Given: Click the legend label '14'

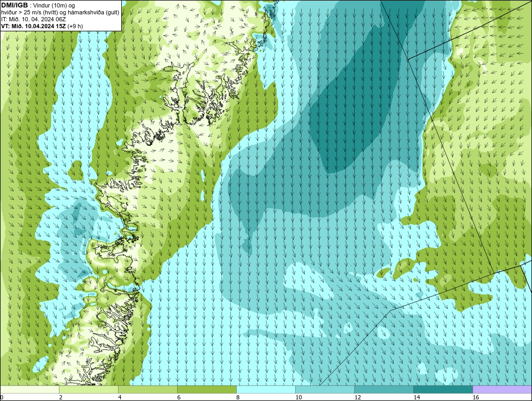Looking at the screenshot, I should (417, 397).
